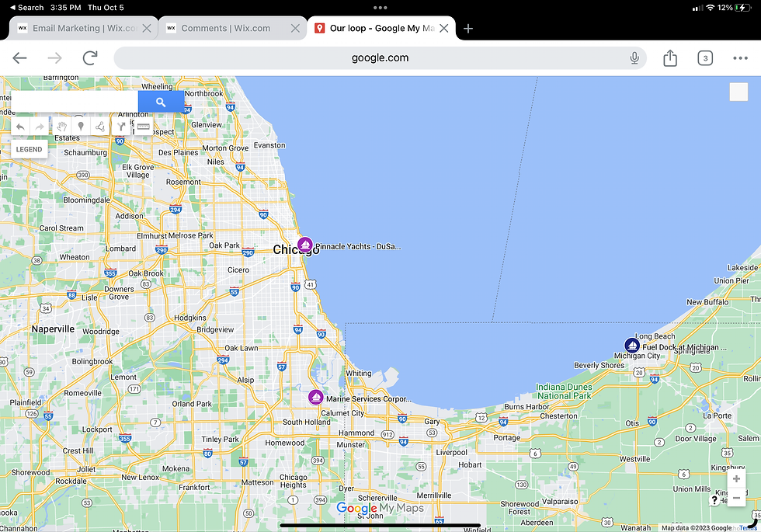The height and width of the screenshot is (532, 761).
Task: Click the La Porte label
Action: [x=717, y=416]
